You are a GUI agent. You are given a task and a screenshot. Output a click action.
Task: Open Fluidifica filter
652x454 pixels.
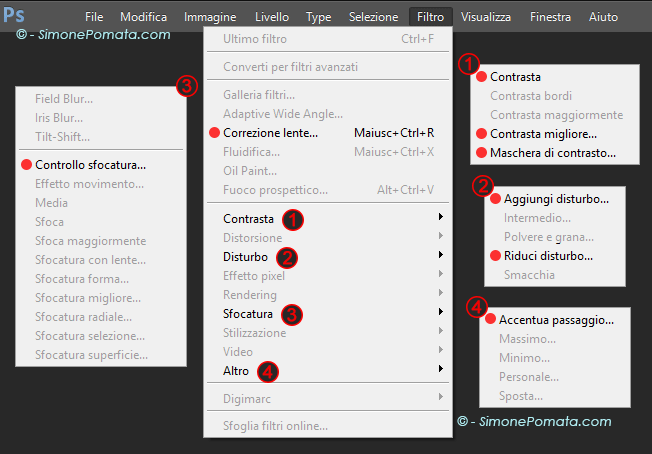tap(328, 152)
